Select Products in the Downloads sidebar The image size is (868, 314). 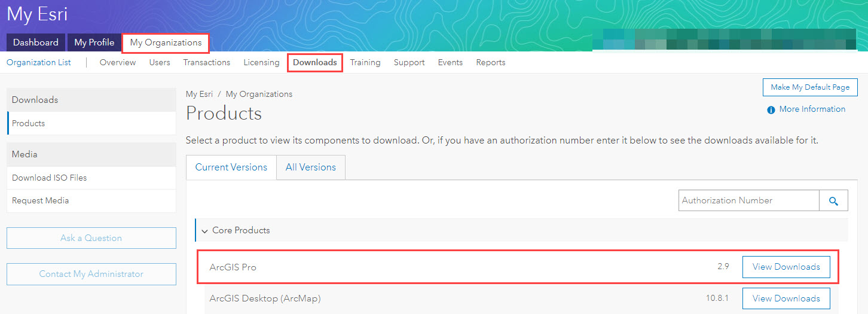coord(91,123)
